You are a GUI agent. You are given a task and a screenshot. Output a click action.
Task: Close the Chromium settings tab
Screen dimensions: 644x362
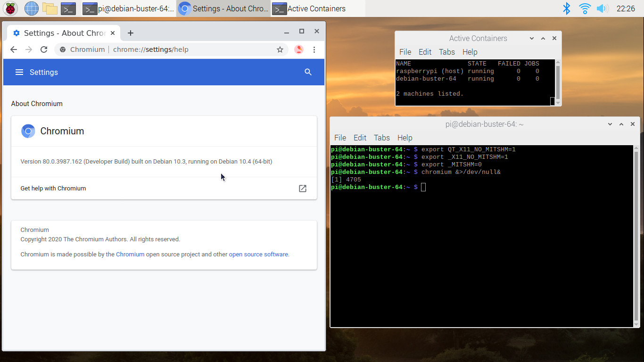pyautogui.click(x=113, y=33)
